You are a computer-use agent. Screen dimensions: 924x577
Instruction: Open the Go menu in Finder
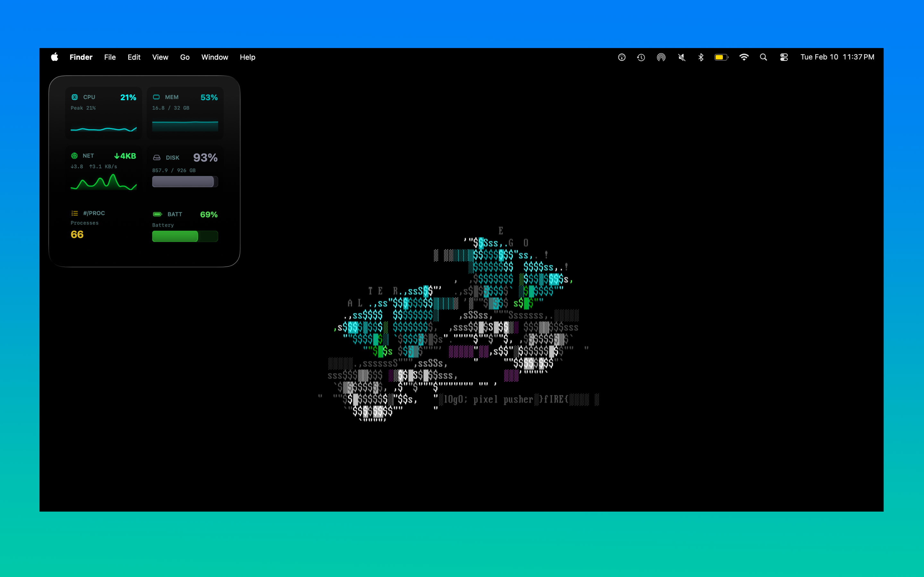point(185,57)
